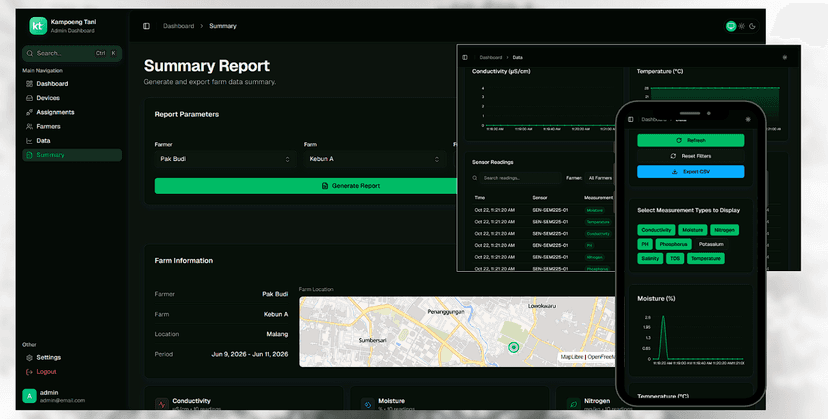This screenshot has height=419, width=828.
Task: Switch to dark theme moon icon
Action: pos(752,26)
